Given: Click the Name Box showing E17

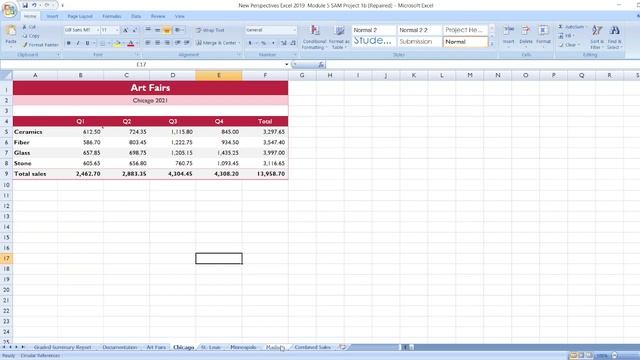Looking at the screenshot, I should point(141,64).
